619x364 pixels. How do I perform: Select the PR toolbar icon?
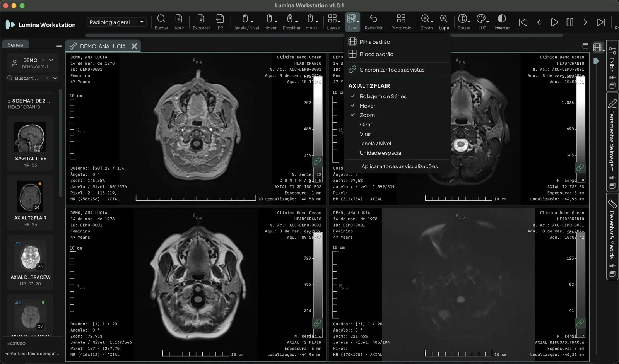[220, 22]
